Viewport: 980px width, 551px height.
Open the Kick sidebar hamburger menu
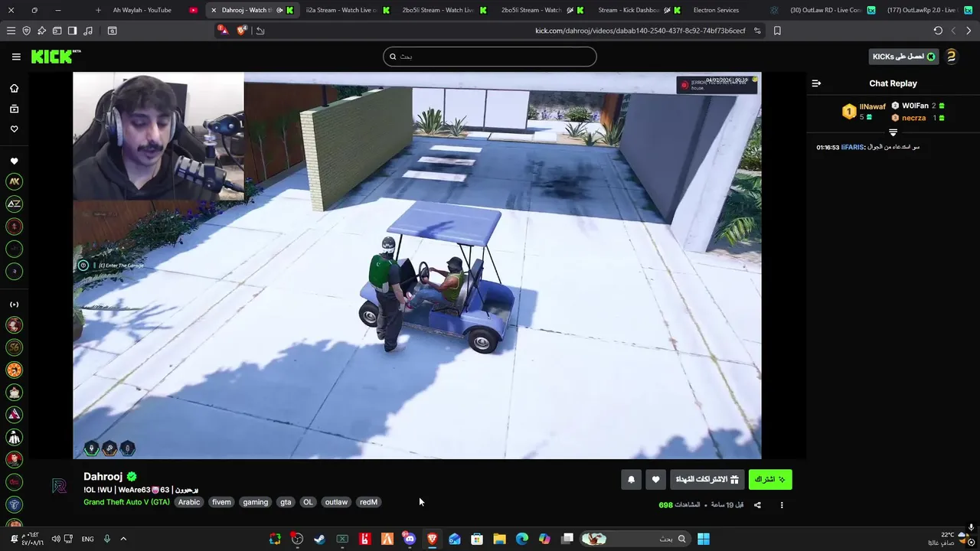[16, 57]
